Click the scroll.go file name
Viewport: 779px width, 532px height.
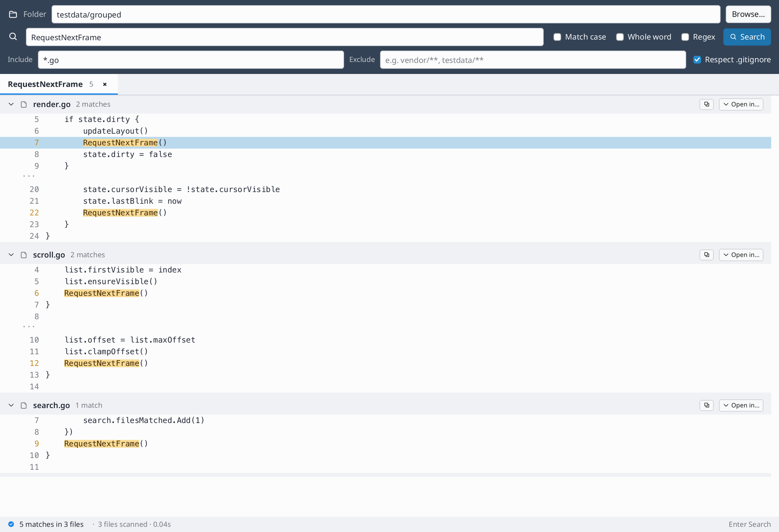(49, 255)
